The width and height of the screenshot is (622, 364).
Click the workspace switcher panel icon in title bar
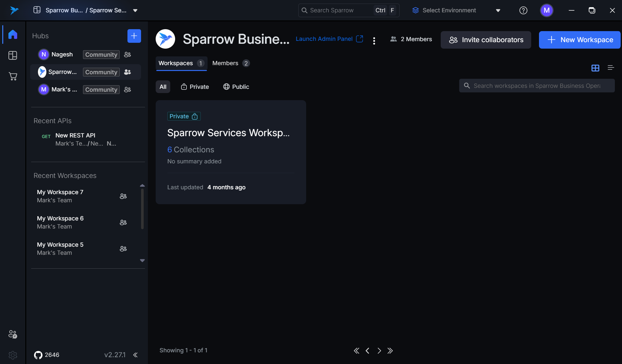(37, 10)
